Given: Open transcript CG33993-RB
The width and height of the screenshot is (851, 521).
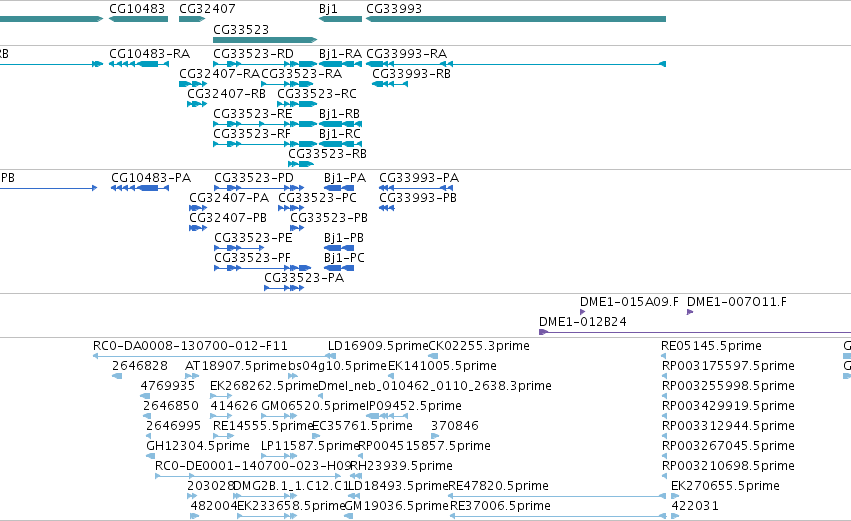Looking at the screenshot, I should [390, 84].
